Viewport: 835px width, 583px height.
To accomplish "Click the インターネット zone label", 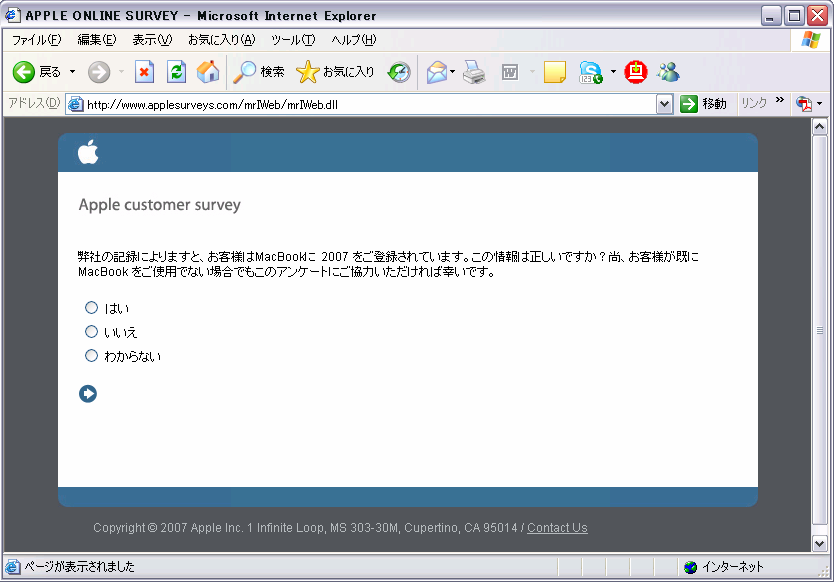I will [x=733, y=567].
